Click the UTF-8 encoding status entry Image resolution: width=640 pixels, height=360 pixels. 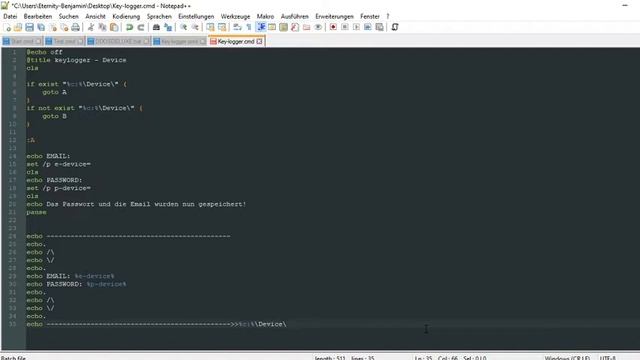click(607, 358)
